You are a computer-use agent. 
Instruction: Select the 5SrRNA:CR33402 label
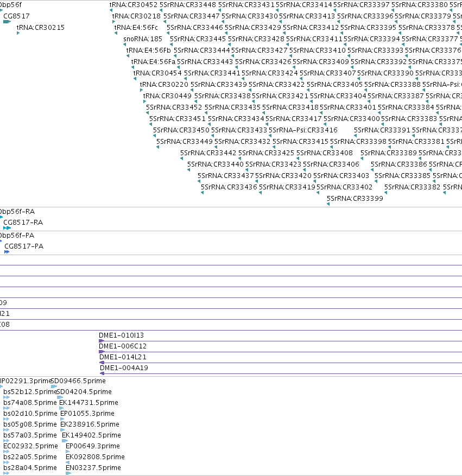click(345, 187)
